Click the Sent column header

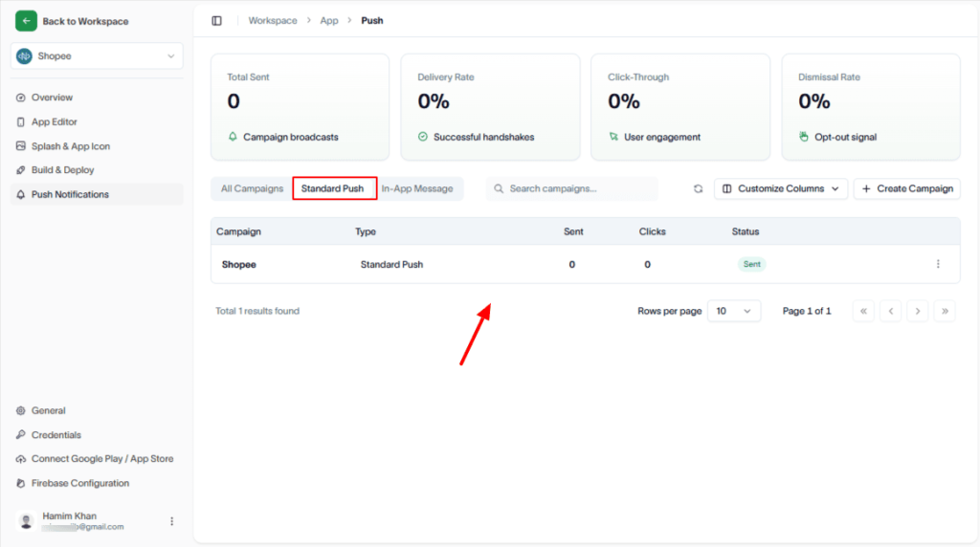coord(573,231)
